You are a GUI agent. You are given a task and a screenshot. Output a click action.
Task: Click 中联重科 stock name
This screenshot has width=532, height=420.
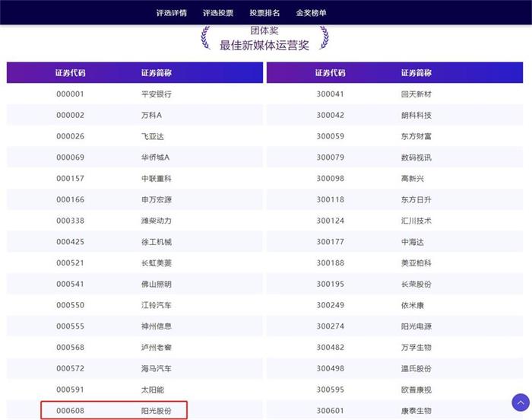coord(157,179)
